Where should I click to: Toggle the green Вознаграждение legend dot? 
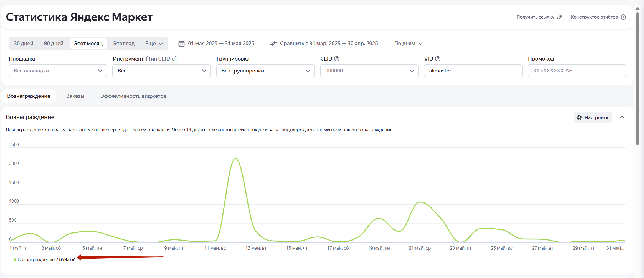[15, 259]
